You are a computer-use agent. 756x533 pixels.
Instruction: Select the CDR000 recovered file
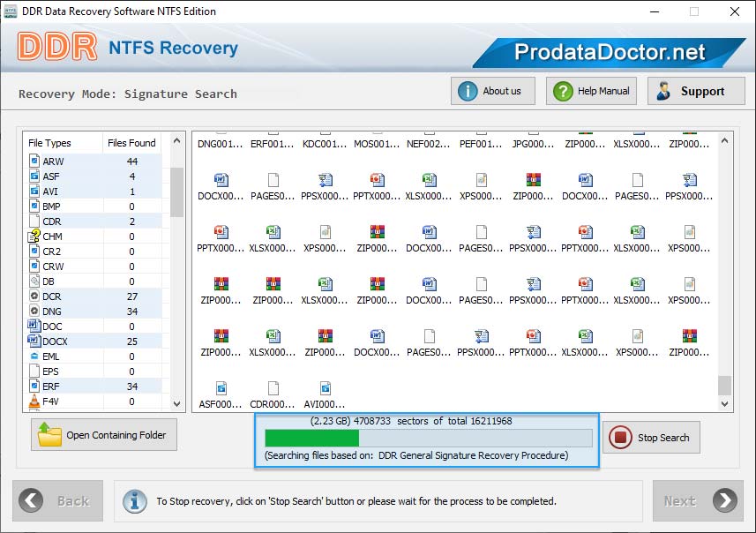point(273,394)
